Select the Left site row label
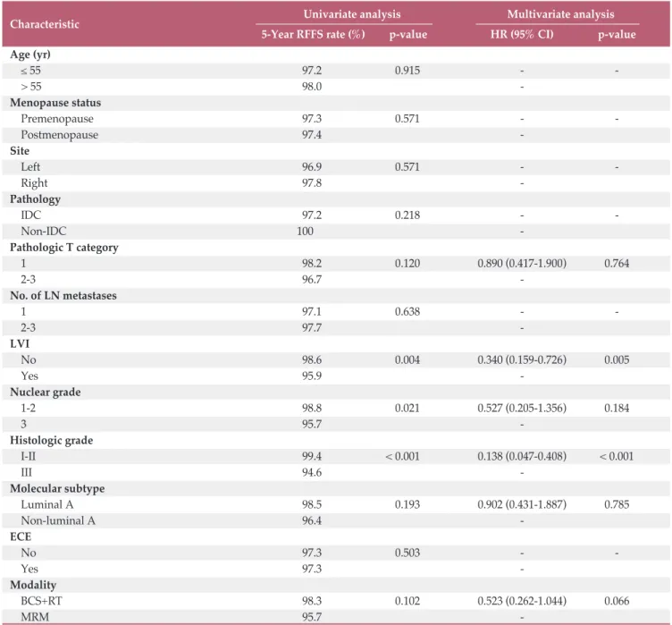 coord(30,167)
